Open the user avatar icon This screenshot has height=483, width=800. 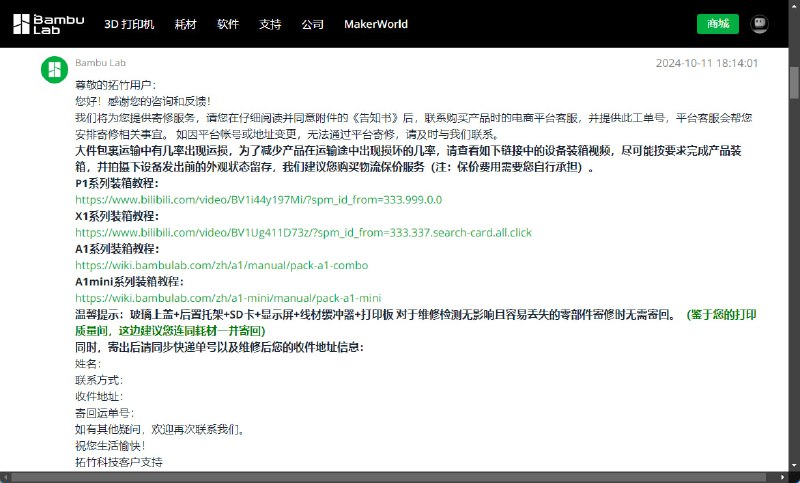click(759, 23)
